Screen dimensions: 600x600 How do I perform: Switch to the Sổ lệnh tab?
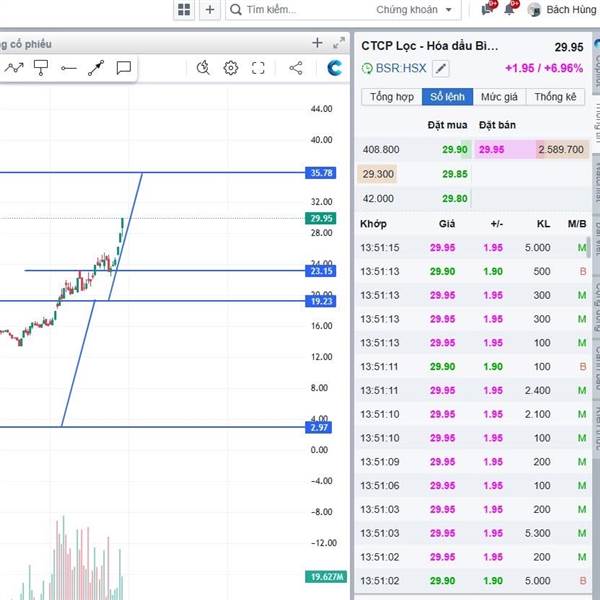[x=447, y=97]
